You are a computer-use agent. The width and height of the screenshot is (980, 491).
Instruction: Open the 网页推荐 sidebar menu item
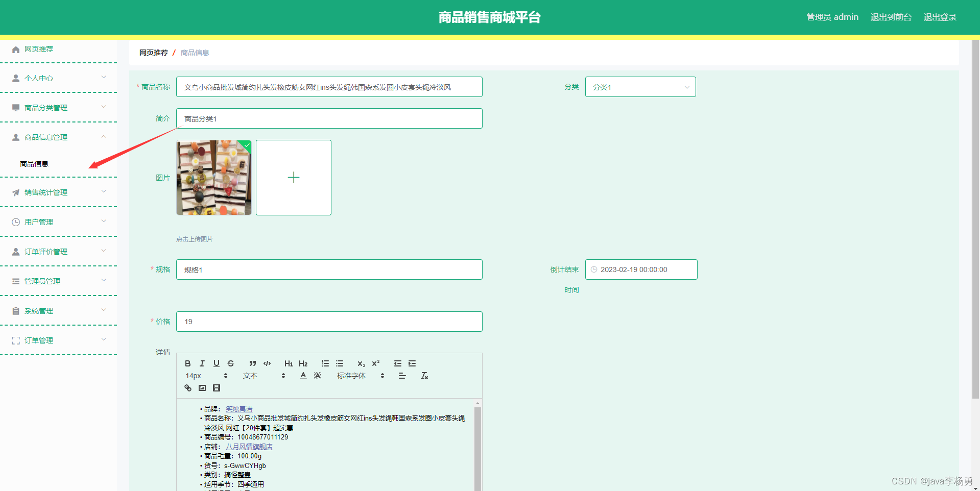coord(59,49)
